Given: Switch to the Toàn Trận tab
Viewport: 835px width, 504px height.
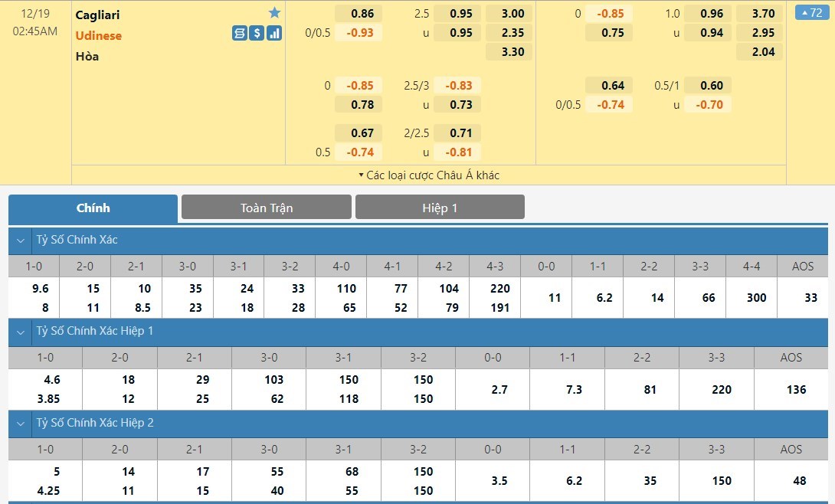Looking at the screenshot, I should pyautogui.click(x=266, y=208).
